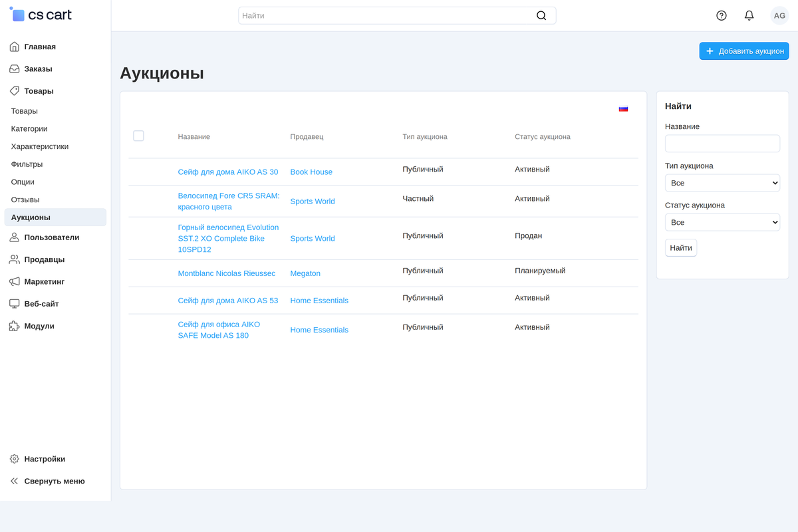Viewport: 798px width, 532px height.
Task: Tick the select-all checkbox in table header
Action: [138, 136]
